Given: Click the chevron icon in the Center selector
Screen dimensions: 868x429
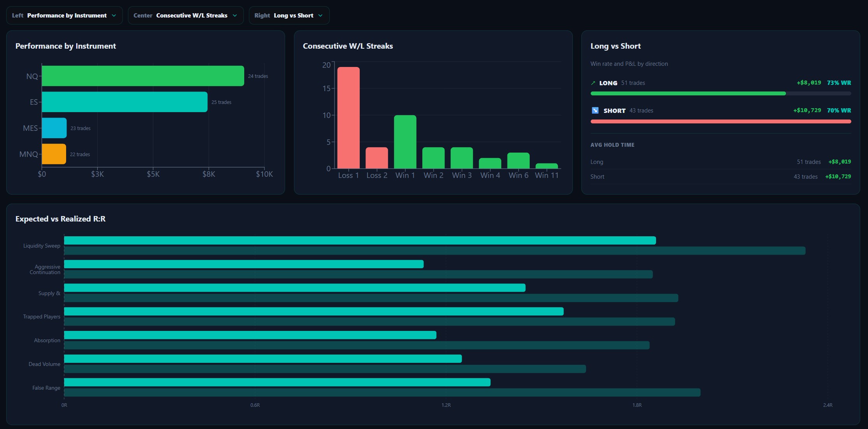Looking at the screenshot, I should click(x=235, y=16).
